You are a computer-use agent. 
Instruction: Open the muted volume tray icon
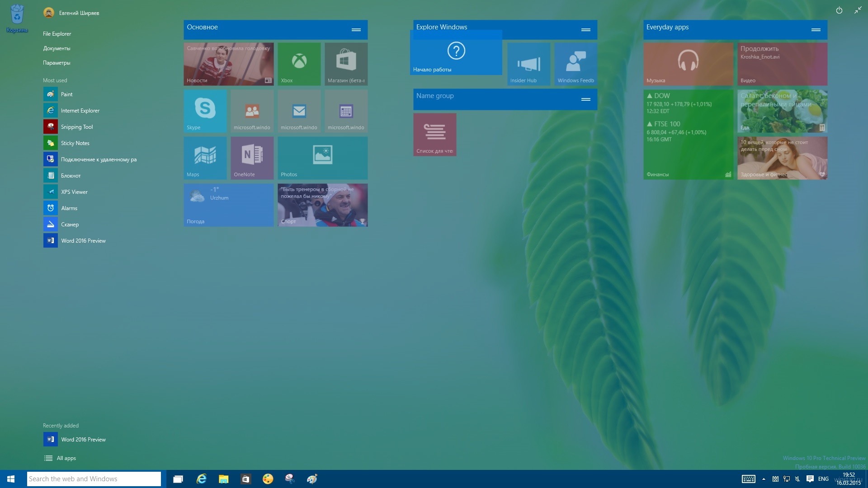797,479
